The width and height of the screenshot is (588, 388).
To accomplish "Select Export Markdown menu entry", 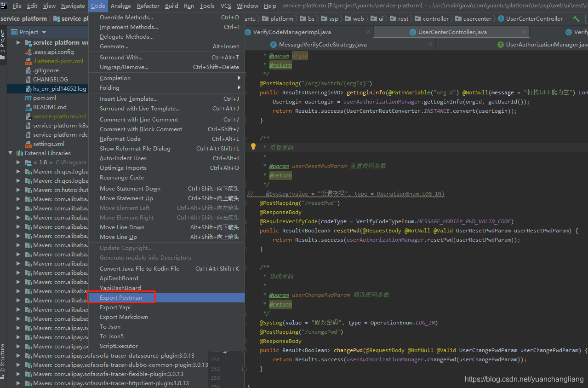I will click(x=166, y=317).
